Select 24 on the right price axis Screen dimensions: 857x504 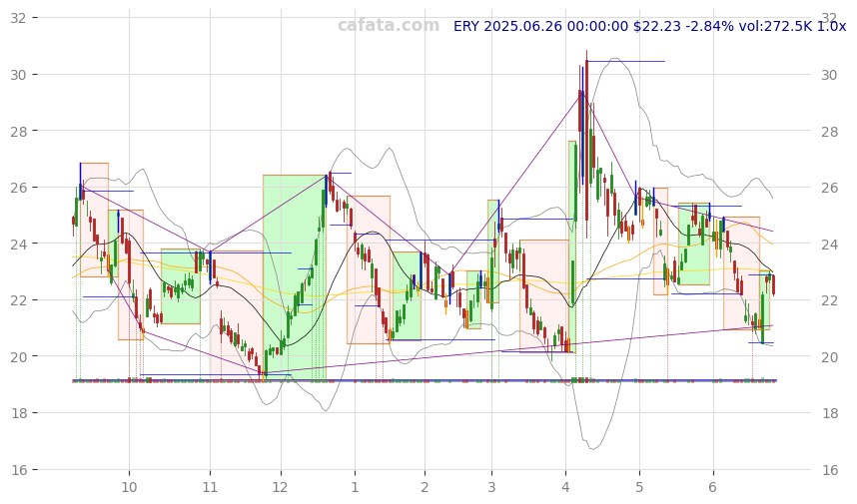pyautogui.click(x=829, y=244)
